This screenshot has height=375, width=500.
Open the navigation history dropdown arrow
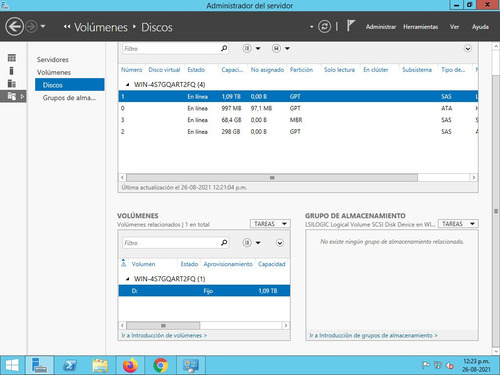tap(43, 26)
